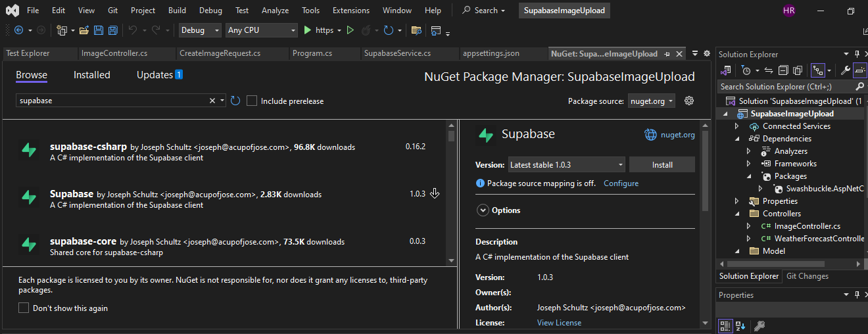Click the Undo arrow icon
868x334 pixels.
coord(132,30)
